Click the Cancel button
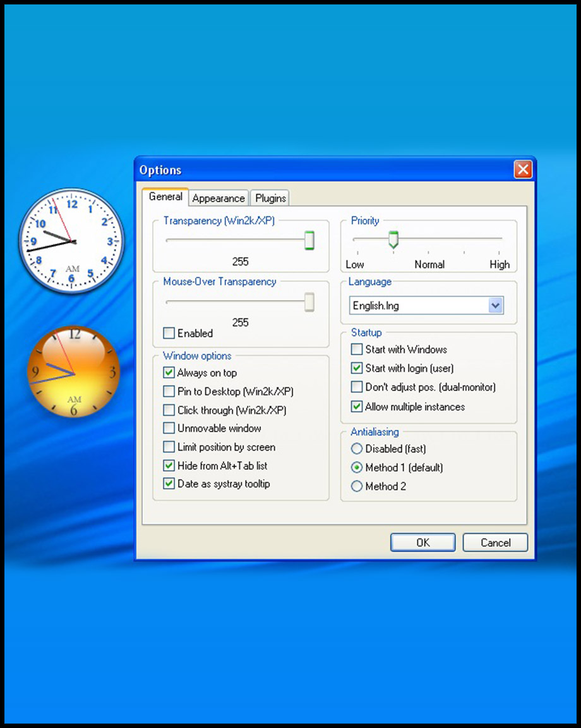The width and height of the screenshot is (581, 728). (495, 542)
